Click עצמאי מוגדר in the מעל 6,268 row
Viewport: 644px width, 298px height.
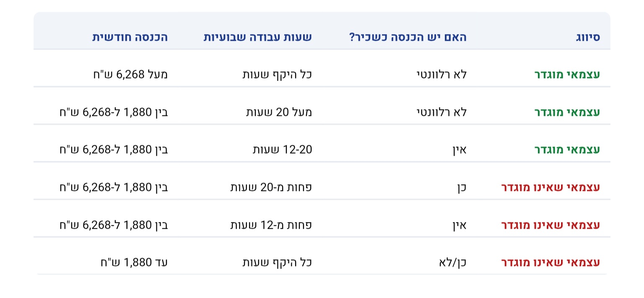tap(567, 75)
